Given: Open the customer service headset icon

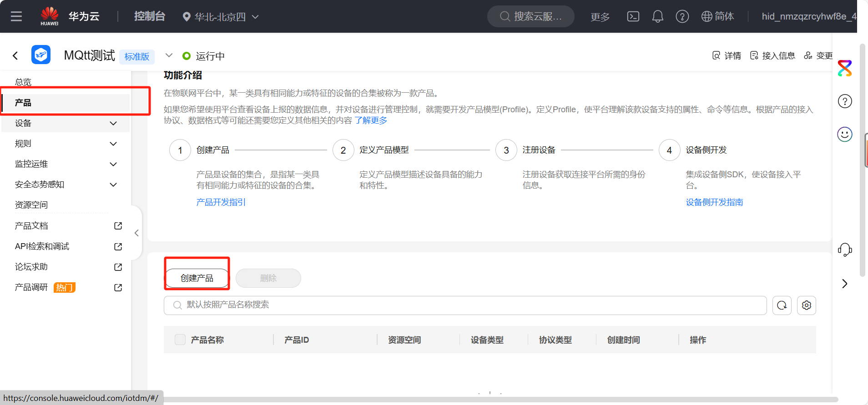Looking at the screenshot, I should [844, 250].
